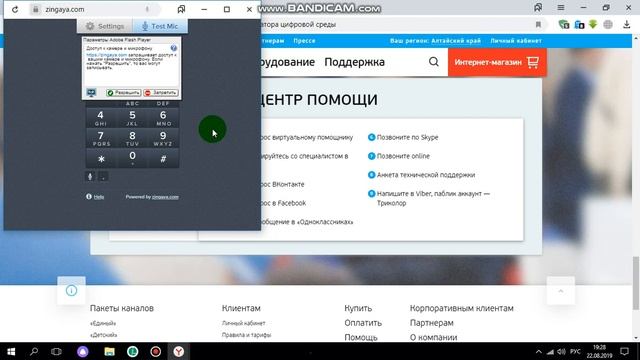This screenshot has width=640, height=360.
Task: Dial digit 5 JKL on keypad
Action: (132, 118)
